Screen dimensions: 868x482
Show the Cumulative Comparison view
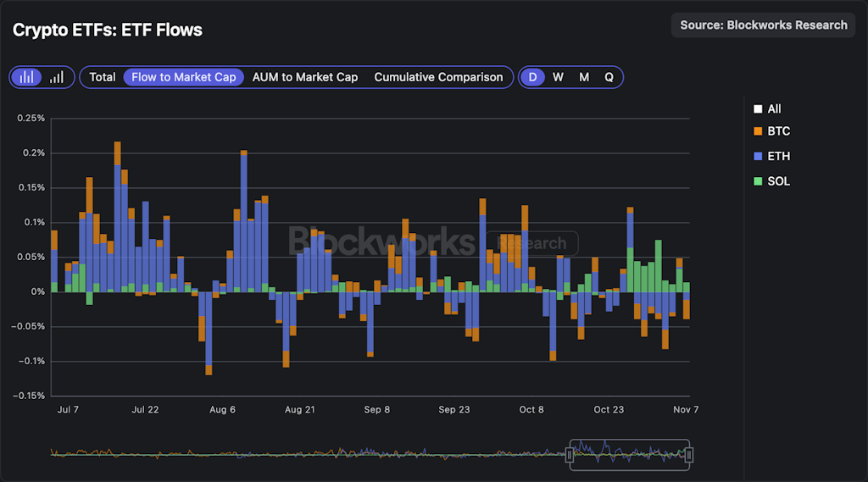pyautogui.click(x=438, y=77)
